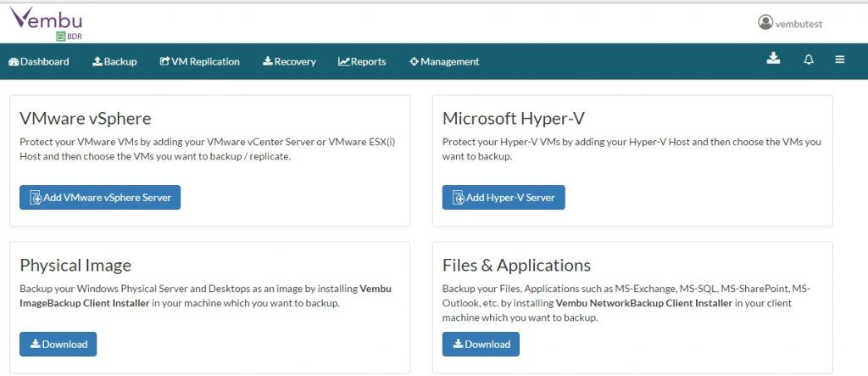Image resolution: width=868 pixels, height=376 pixels.
Task: Download the Files & Applications client installer
Action: click(481, 345)
